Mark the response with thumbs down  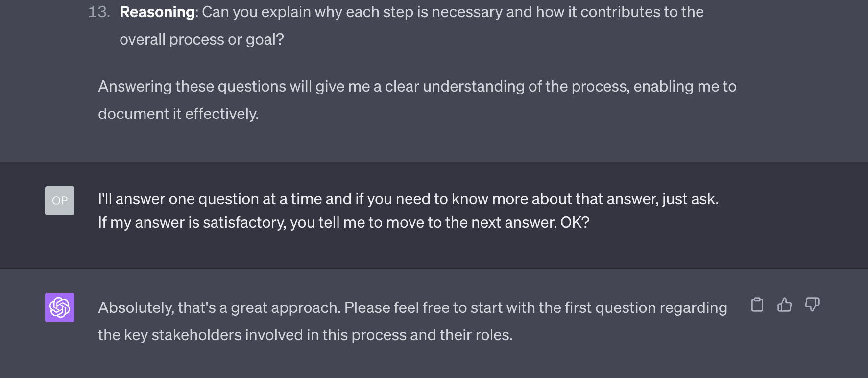pyautogui.click(x=812, y=305)
